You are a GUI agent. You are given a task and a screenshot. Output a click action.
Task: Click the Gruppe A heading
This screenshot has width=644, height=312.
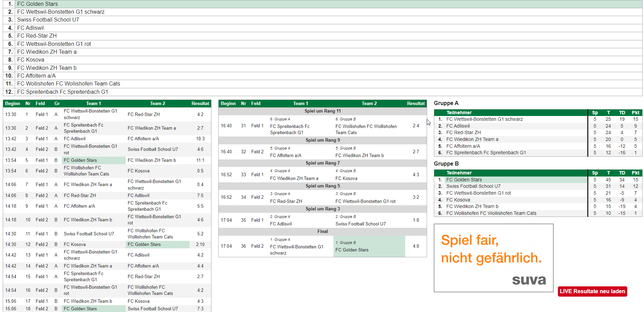pos(446,103)
